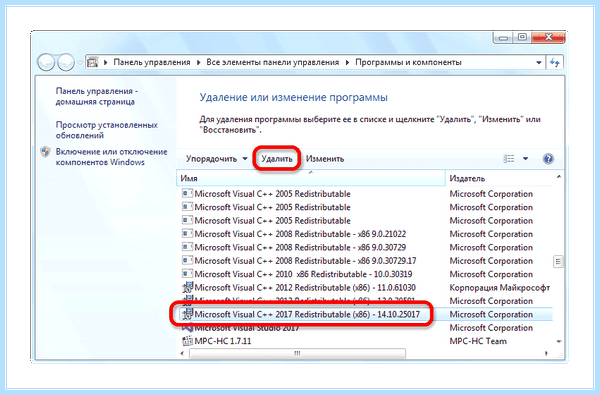Click Microsoft Corporation cell in Visual C++ 2010 row

pyautogui.click(x=491, y=274)
